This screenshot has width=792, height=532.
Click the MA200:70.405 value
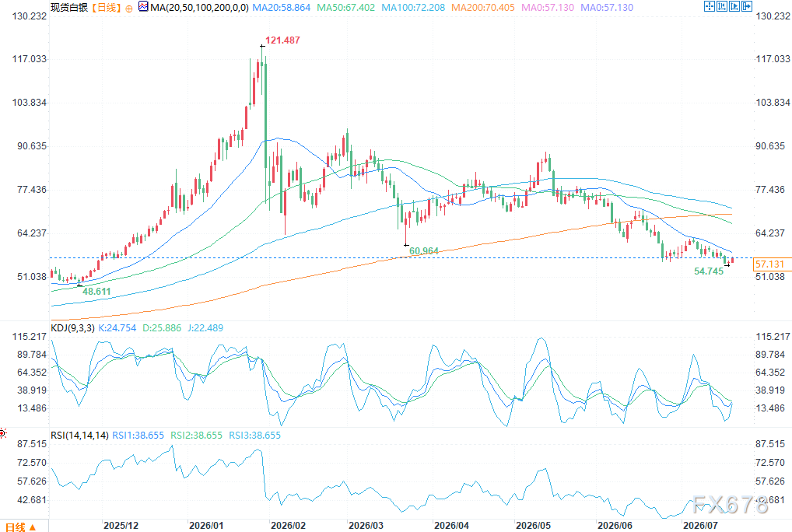[483, 8]
